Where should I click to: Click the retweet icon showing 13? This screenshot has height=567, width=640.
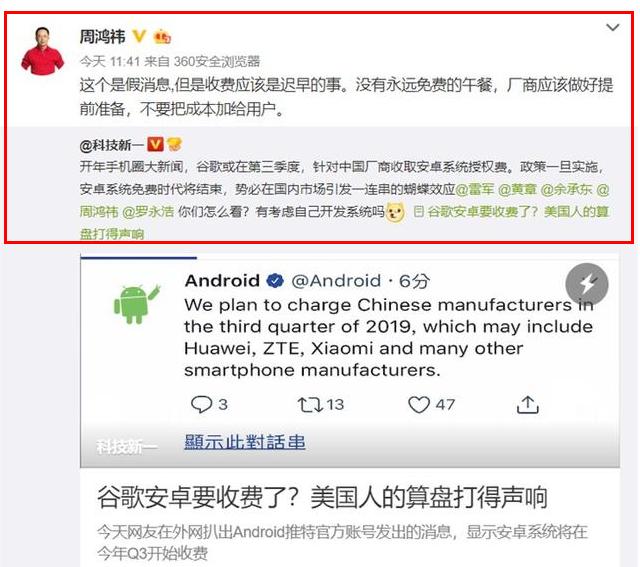(x=310, y=405)
